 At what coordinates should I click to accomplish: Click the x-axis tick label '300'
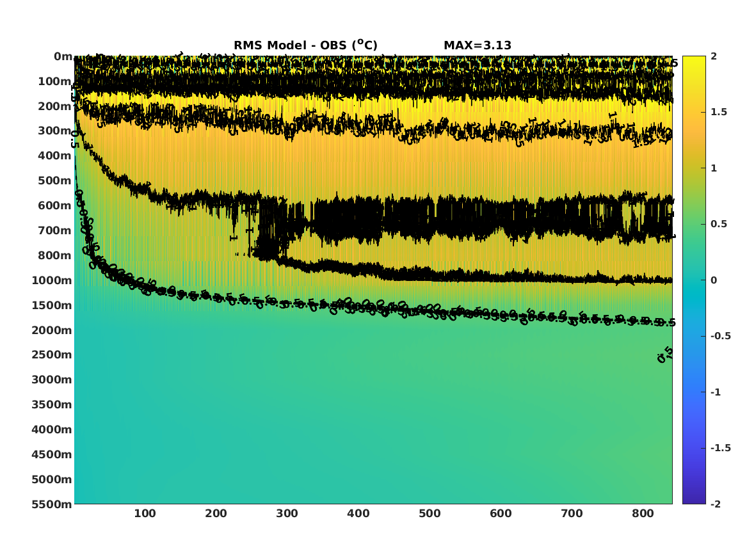[x=287, y=514]
